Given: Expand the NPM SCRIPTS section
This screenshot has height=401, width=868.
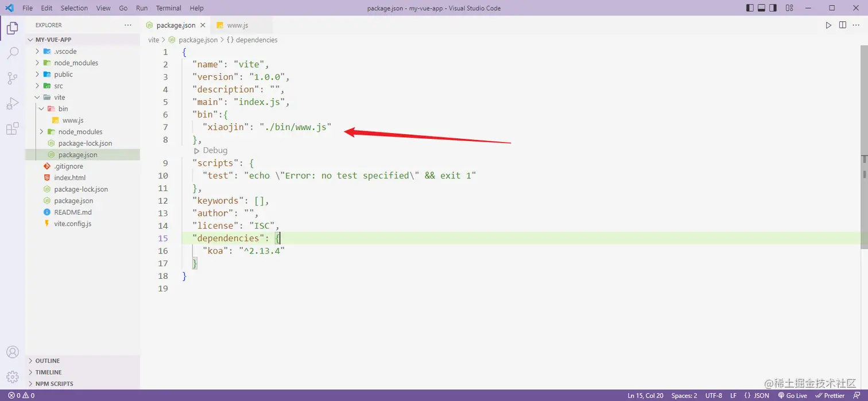Looking at the screenshot, I should [83, 384].
